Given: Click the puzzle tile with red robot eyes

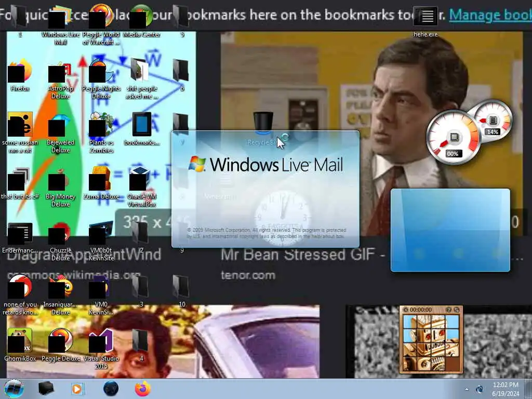Looking at the screenshot, I should coord(438,335).
